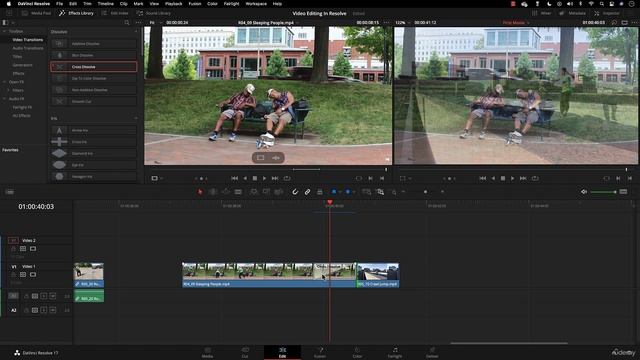Screen dimensions: 640x360
Task: Activate the red Selection Mode arrow tool
Action: point(200,192)
